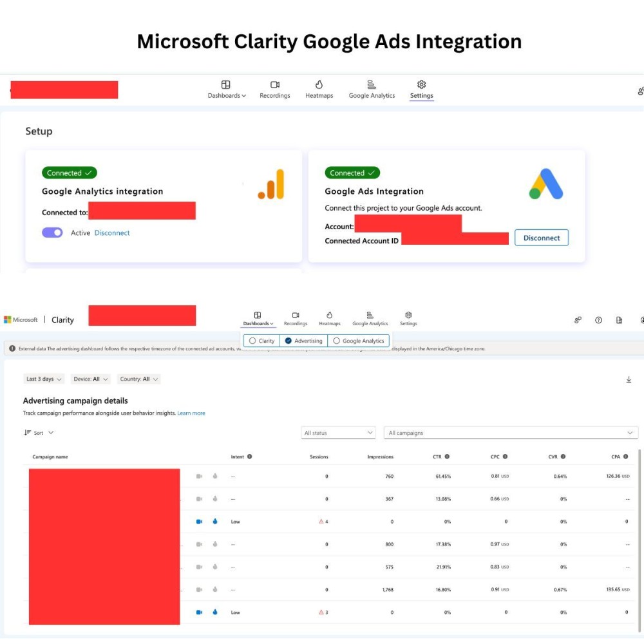Open Heatmaps flame icon on the Setup page navigation

click(319, 84)
